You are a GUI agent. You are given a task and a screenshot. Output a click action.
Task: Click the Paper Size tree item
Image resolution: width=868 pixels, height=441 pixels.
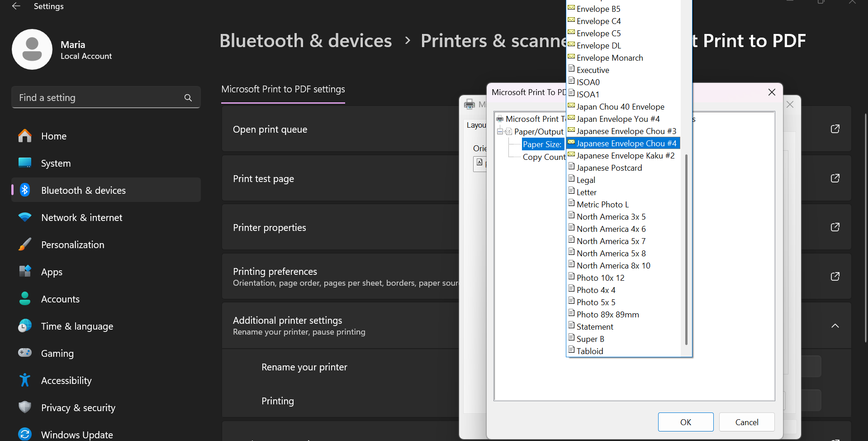coord(542,144)
